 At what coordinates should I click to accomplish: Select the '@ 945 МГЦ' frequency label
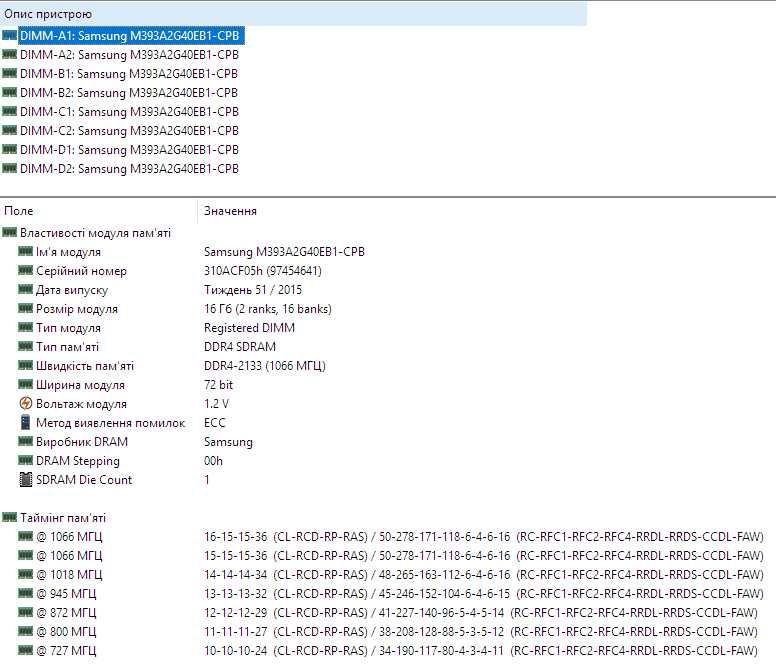pos(66,593)
